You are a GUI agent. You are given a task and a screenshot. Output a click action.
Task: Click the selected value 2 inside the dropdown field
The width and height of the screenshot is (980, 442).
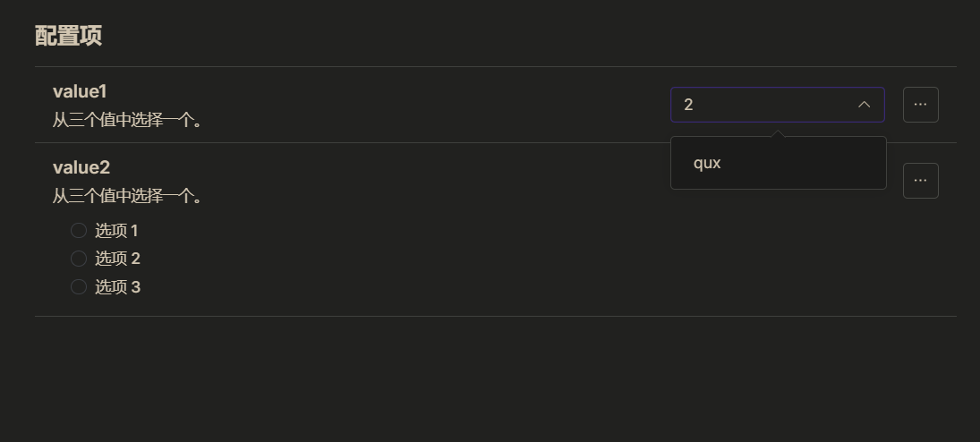[x=688, y=105]
